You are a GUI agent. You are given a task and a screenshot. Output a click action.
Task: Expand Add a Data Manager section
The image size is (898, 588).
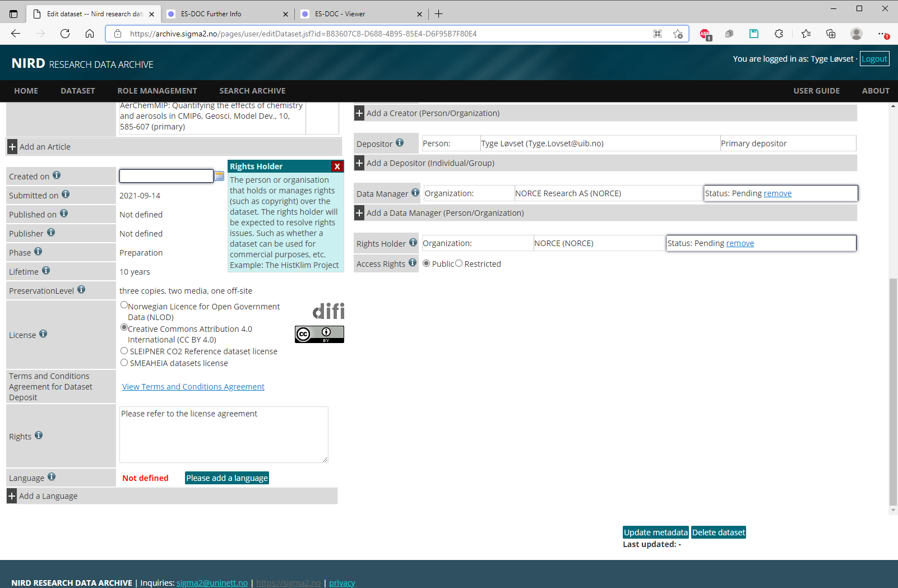point(359,213)
